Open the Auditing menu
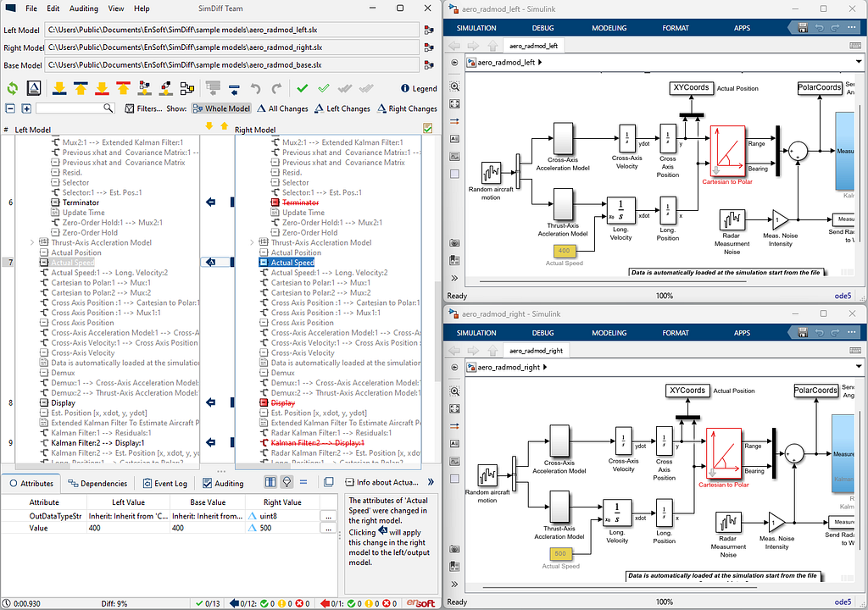Screen dimensions: 868x610 tap(84, 8)
